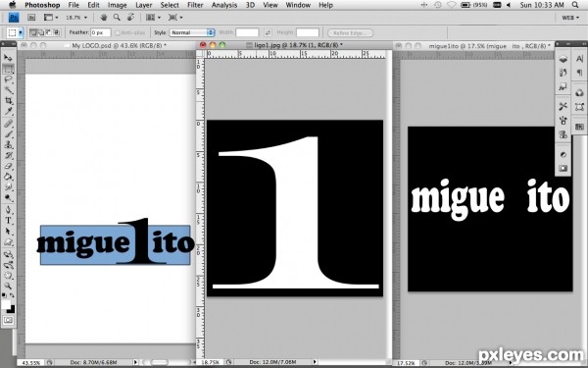Open the ligo1.jpg status bar info arrow

pyautogui.click(x=315, y=362)
